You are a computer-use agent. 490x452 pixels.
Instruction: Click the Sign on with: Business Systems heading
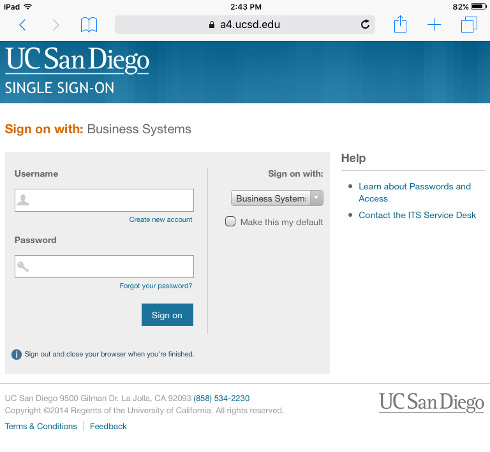(98, 129)
